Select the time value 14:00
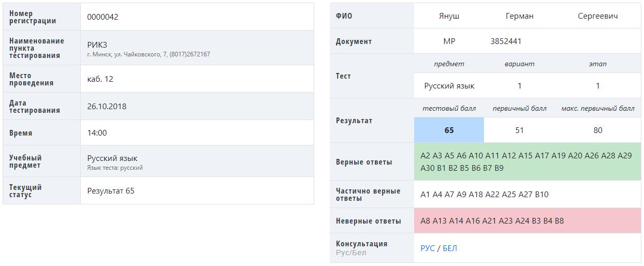Image resolution: width=644 pixels, height=266 pixels. 97,132
